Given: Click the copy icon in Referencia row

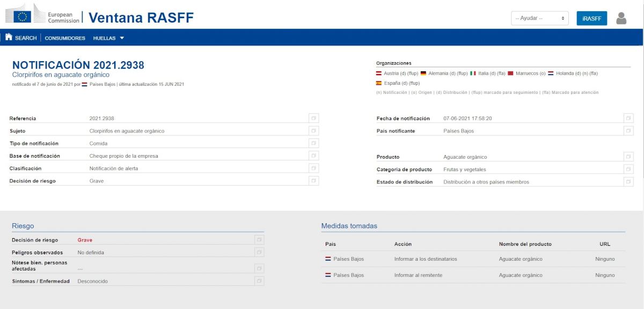Looking at the screenshot, I should click(314, 118).
